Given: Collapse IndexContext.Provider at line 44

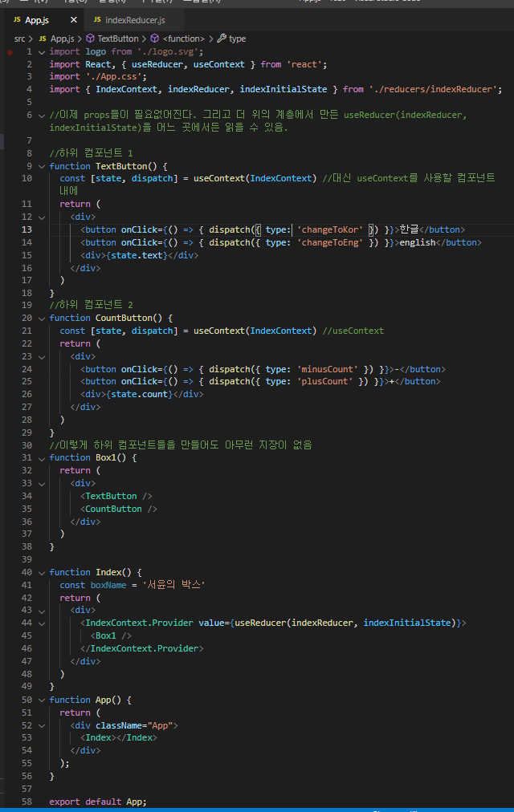Looking at the screenshot, I should (x=42, y=623).
